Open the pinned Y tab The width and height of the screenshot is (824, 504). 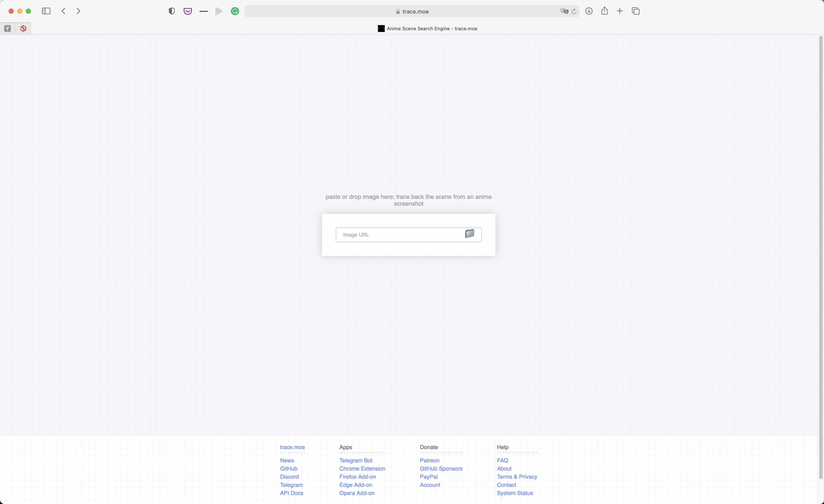tap(7, 28)
